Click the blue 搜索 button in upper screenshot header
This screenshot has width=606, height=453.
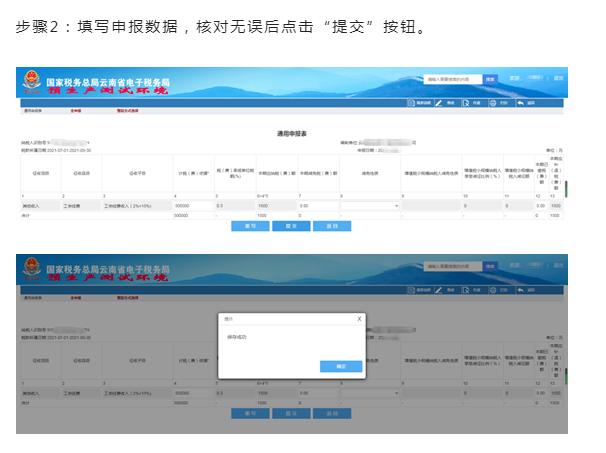(x=490, y=79)
